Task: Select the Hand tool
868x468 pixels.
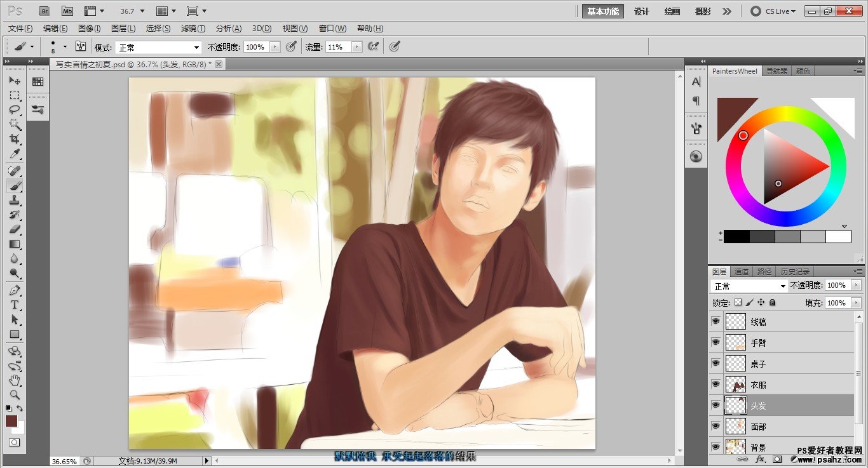Action: point(15,380)
